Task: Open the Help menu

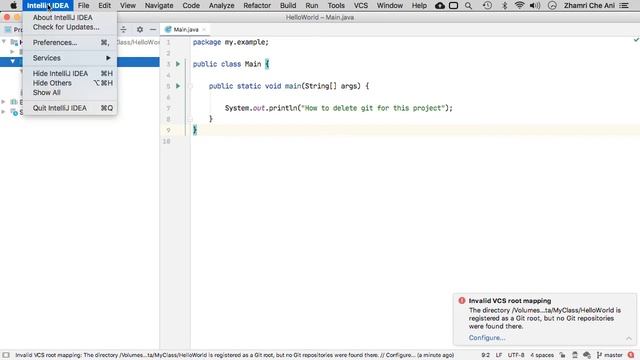Action: click(x=419, y=5)
